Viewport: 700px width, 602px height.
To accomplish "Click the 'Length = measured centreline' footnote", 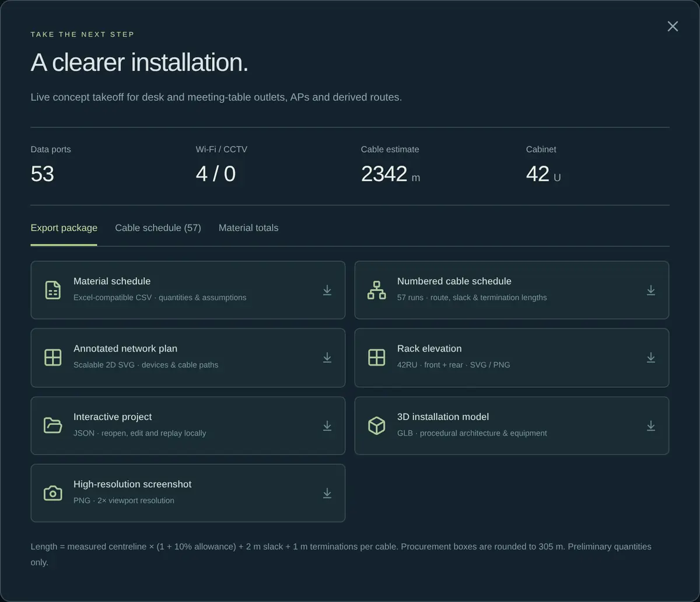I will tap(341, 554).
